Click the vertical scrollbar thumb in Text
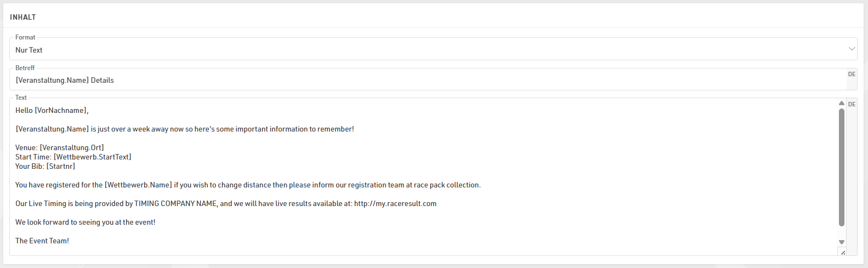This screenshot has height=268, width=868. (842, 167)
